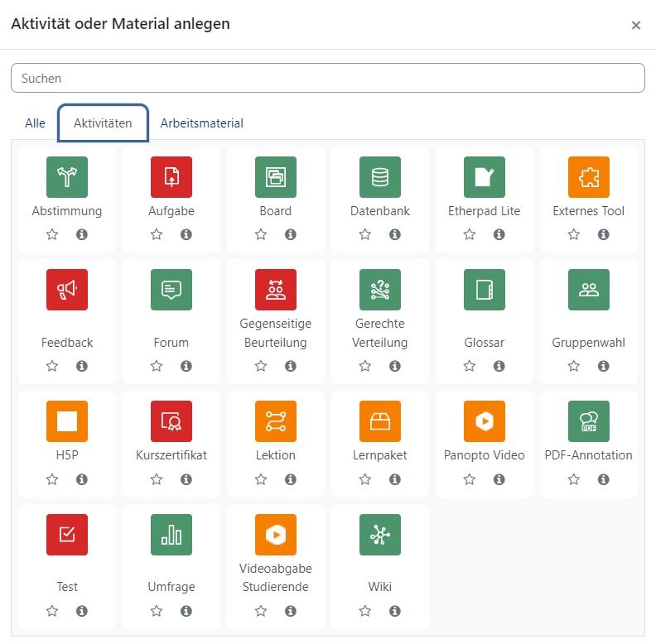Open the Forum activity icon
The height and width of the screenshot is (644, 656).
click(x=171, y=290)
